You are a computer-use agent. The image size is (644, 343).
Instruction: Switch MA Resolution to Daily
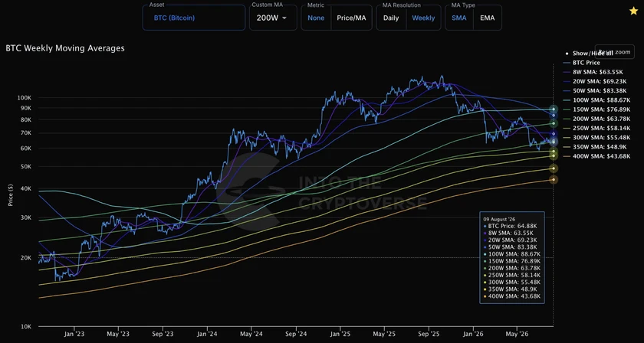click(x=391, y=18)
